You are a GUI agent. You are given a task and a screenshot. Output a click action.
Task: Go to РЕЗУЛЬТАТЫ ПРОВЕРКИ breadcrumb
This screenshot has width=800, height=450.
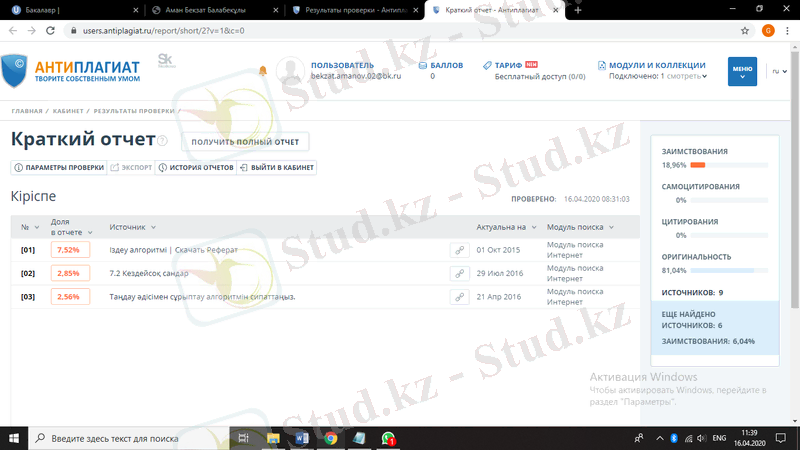[x=134, y=111]
